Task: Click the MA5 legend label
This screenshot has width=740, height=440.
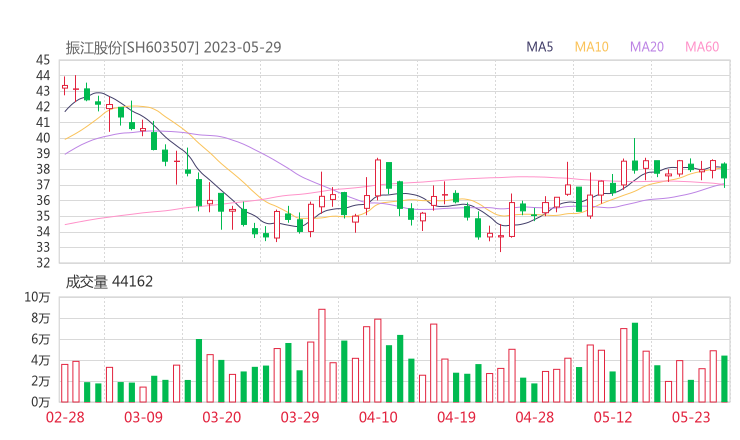Action: pos(539,47)
